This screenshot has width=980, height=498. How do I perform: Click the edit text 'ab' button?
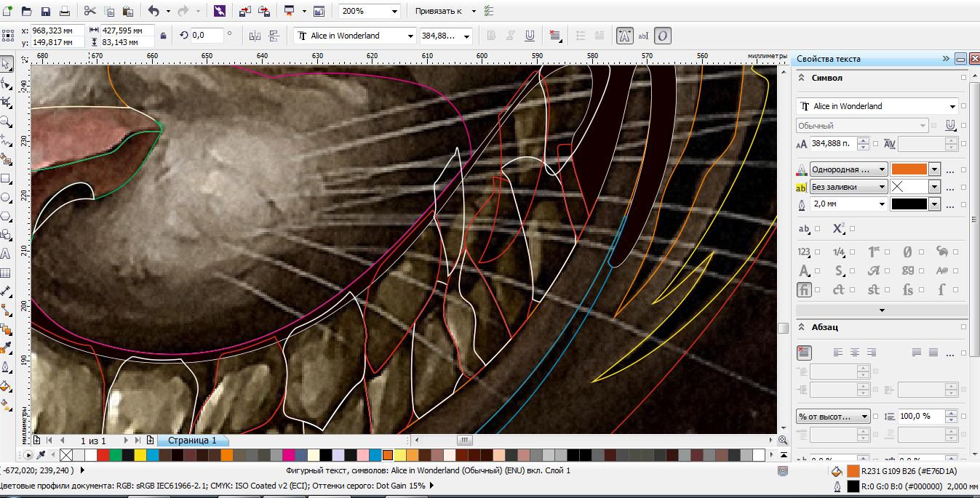643,36
